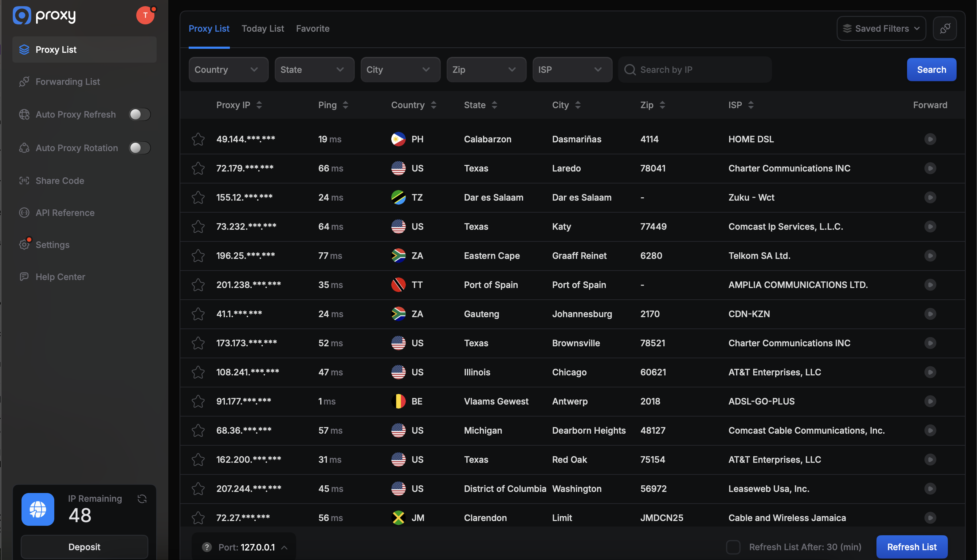The image size is (977, 560).
Task: Open the Country filter dropdown
Action: point(228,69)
